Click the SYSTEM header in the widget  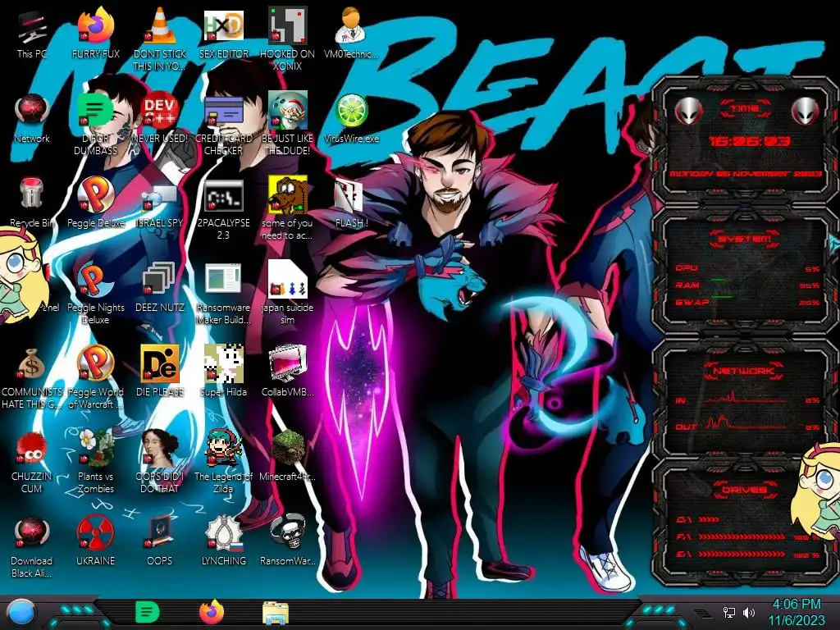(745, 239)
